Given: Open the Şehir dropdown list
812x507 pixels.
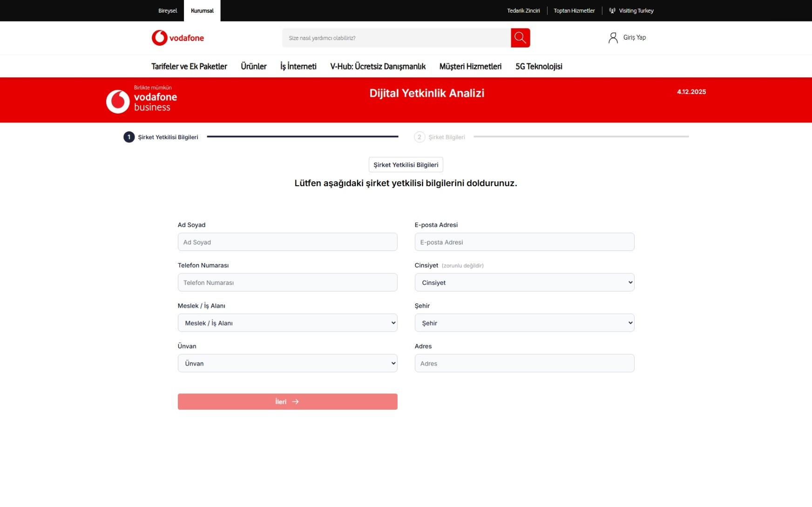Looking at the screenshot, I should 524,323.
